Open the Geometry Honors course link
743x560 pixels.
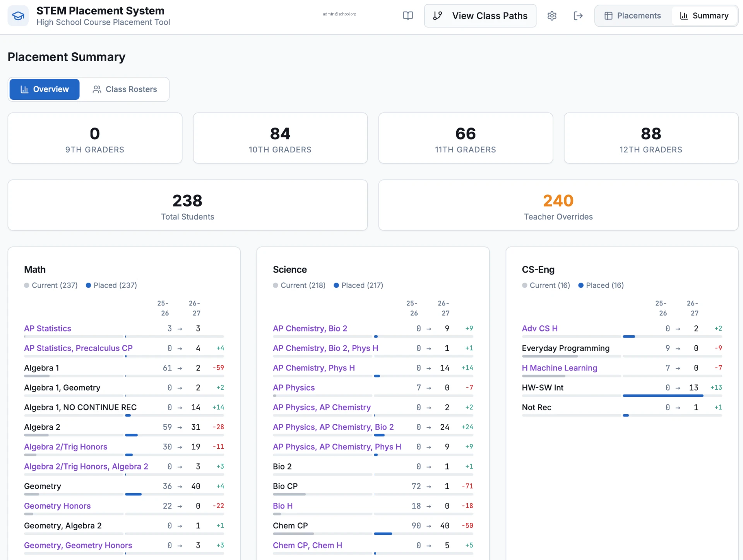pos(57,506)
